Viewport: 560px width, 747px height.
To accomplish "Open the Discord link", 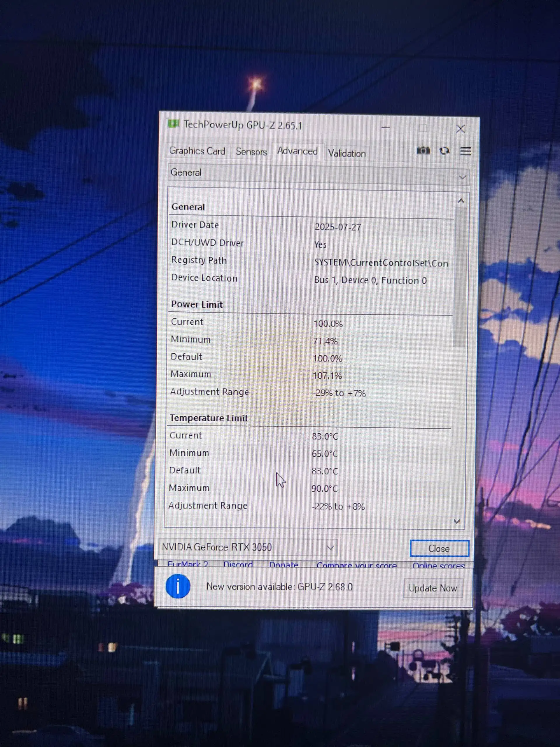I will pos(238,564).
